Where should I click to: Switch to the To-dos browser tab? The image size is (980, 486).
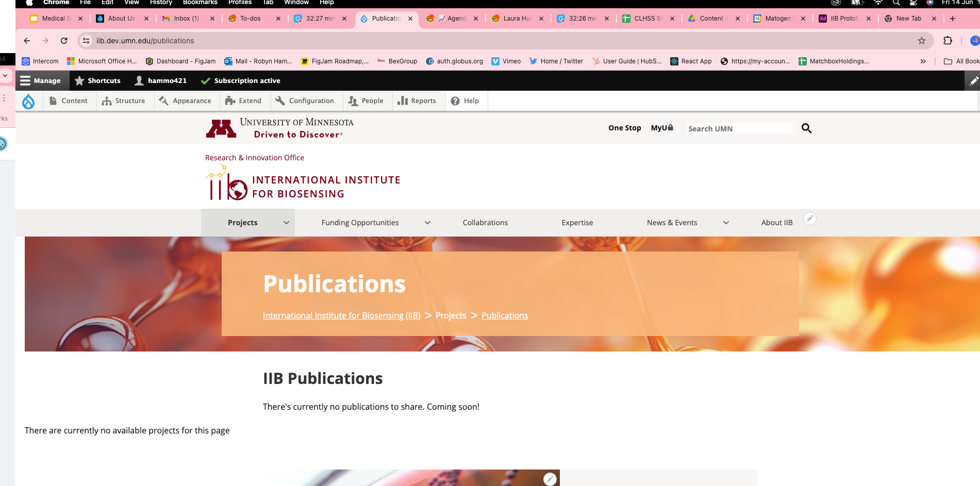click(x=251, y=19)
